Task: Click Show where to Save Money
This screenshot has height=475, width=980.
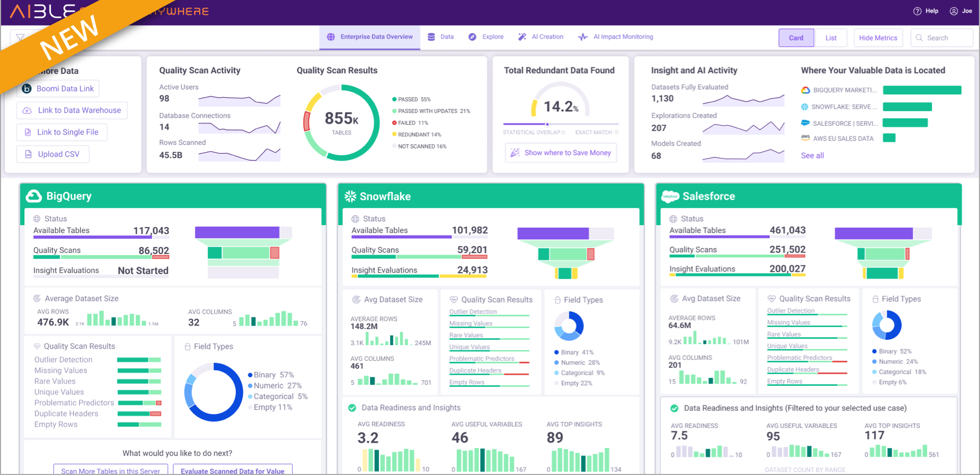Action: pyautogui.click(x=561, y=153)
